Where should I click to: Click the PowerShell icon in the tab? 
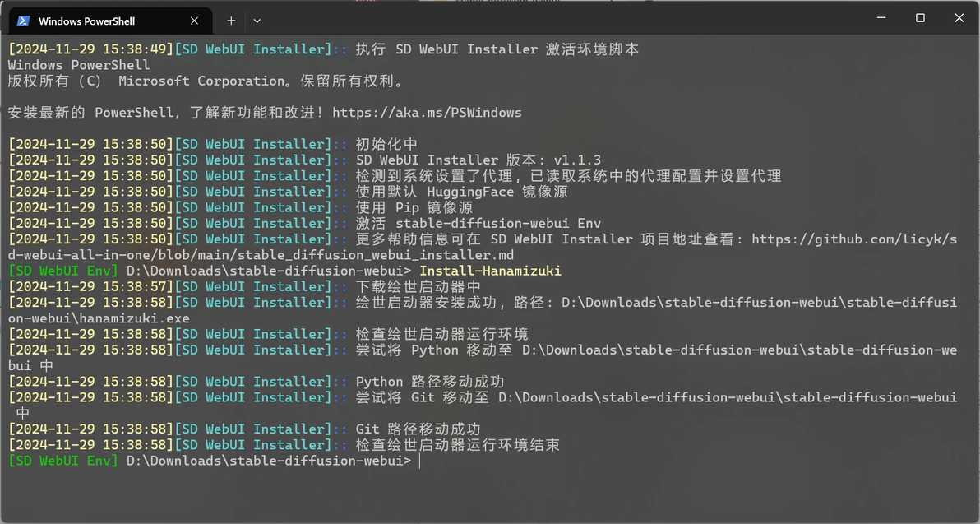(23, 21)
